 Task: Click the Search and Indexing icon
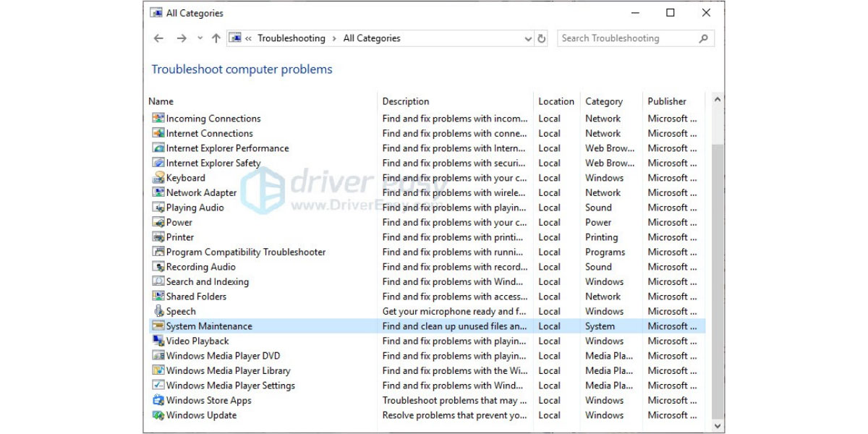click(x=158, y=281)
